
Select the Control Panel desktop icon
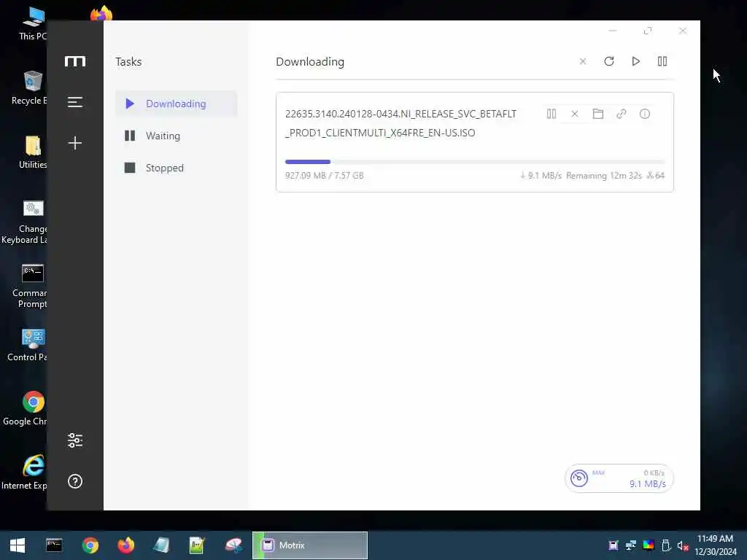[x=32, y=345]
